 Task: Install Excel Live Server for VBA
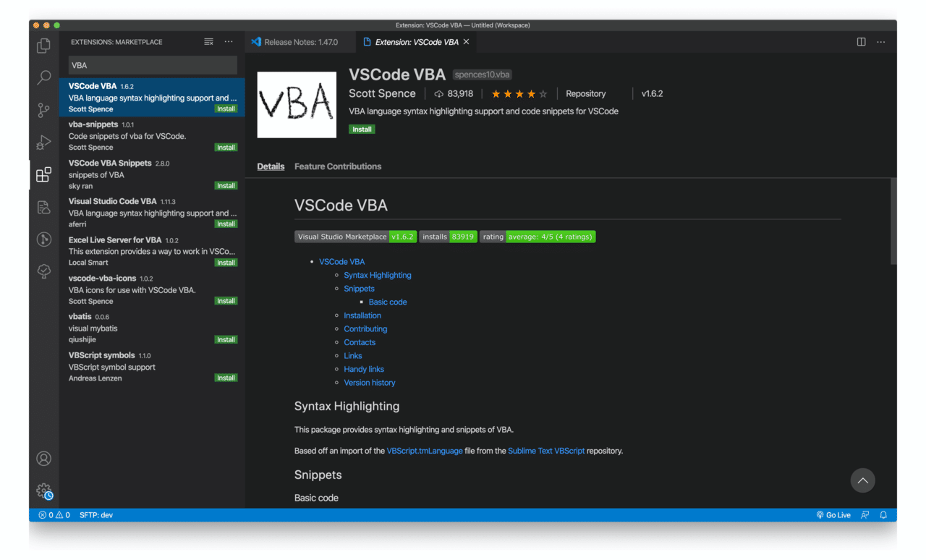[226, 263]
